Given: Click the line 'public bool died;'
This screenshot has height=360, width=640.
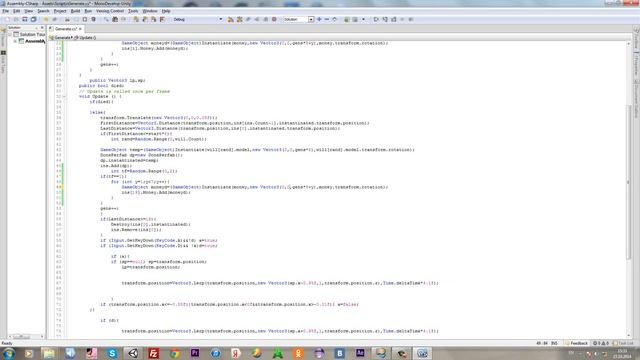Looking at the screenshot, I should click(101, 86).
